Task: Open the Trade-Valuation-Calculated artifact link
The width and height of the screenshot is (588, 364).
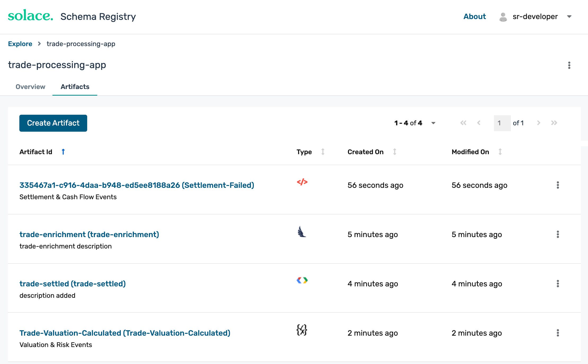Action: pos(125,333)
